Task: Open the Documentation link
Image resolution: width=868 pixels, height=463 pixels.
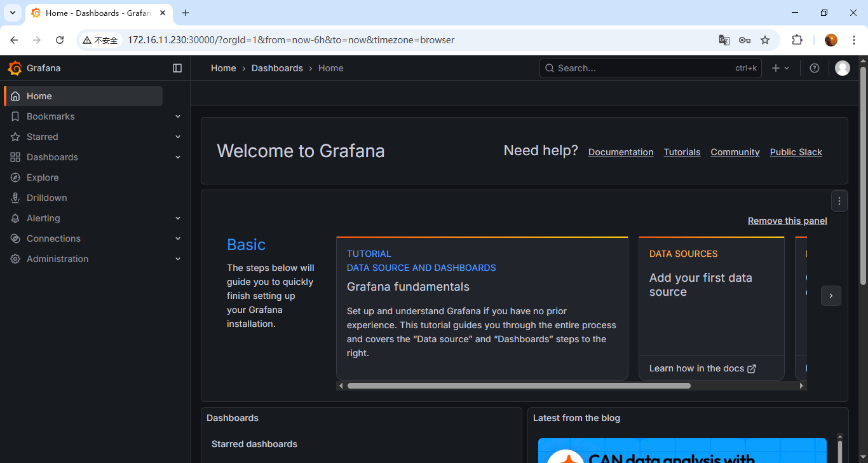Action: (620, 152)
